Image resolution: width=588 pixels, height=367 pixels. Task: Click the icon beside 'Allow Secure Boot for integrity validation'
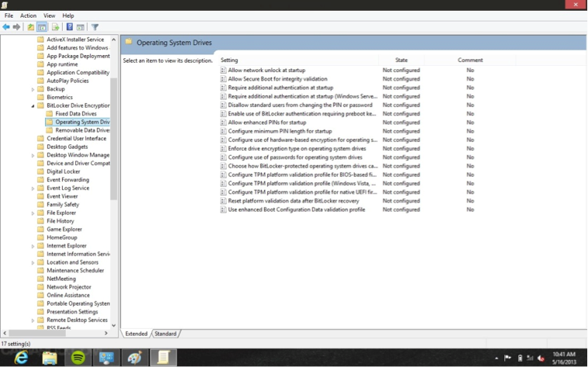point(223,78)
